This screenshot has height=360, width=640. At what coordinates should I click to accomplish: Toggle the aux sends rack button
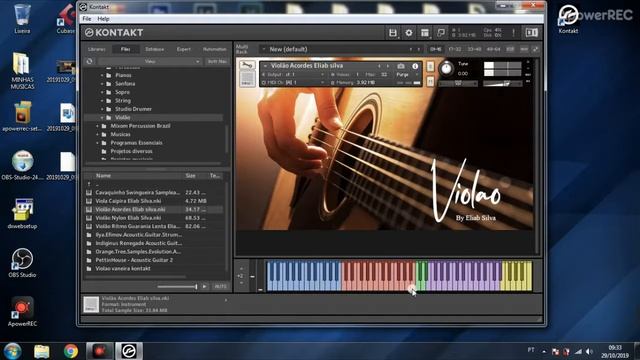coord(524,49)
